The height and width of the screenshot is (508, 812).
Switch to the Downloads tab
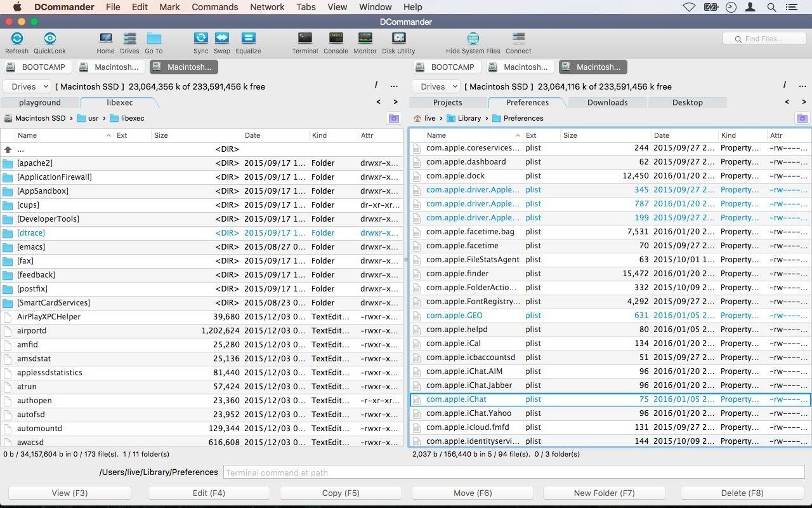click(x=607, y=102)
